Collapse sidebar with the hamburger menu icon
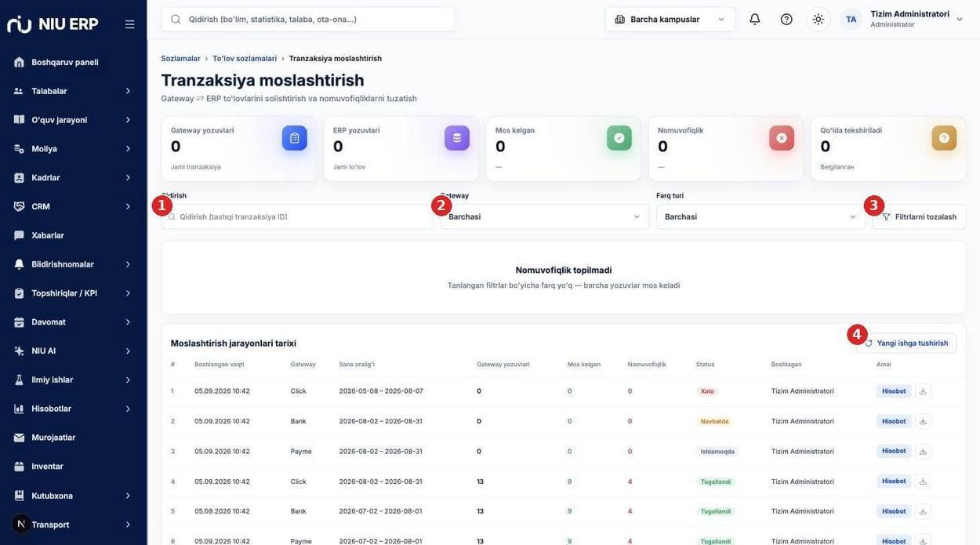 pyautogui.click(x=129, y=24)
